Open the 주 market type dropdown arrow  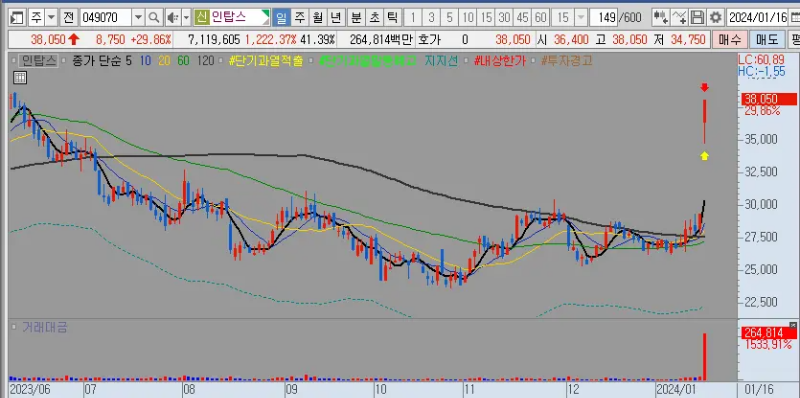tap(51, 18)
